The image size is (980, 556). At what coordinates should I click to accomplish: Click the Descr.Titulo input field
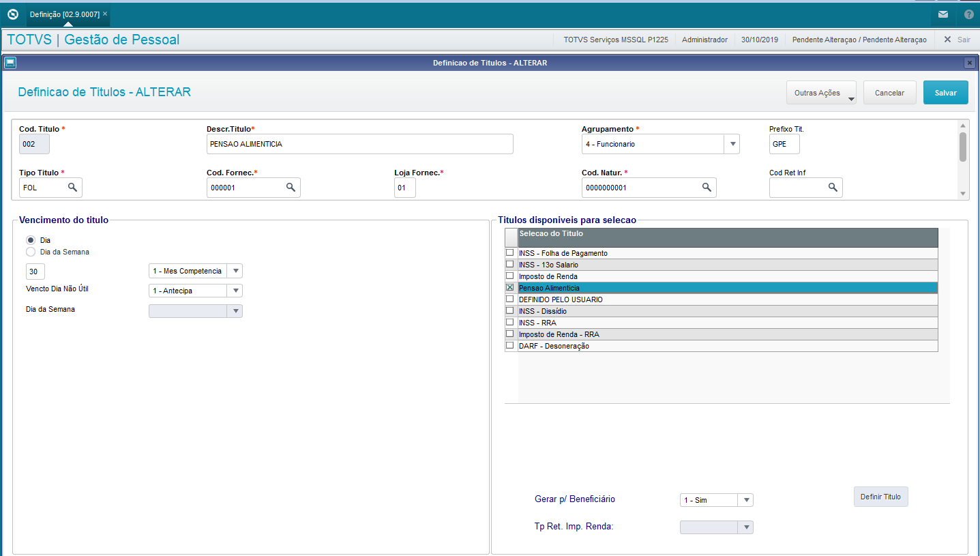click(x=359, y=144)
